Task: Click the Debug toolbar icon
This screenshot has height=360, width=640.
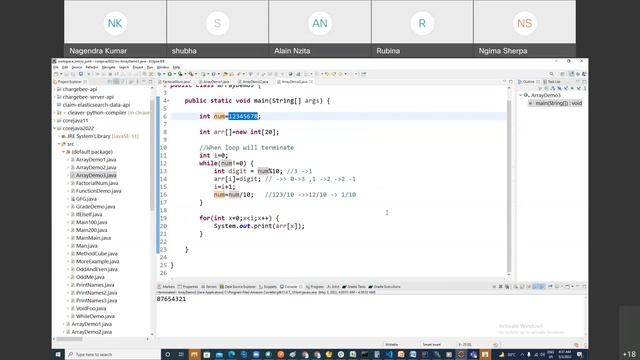Action: pyautogui.click(x=160, y=74)
